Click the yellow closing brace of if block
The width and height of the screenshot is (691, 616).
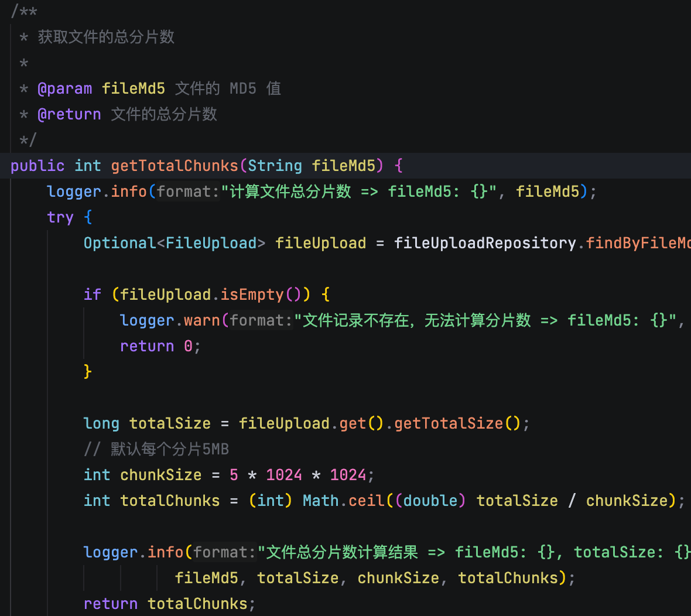(x=88, y=372)
